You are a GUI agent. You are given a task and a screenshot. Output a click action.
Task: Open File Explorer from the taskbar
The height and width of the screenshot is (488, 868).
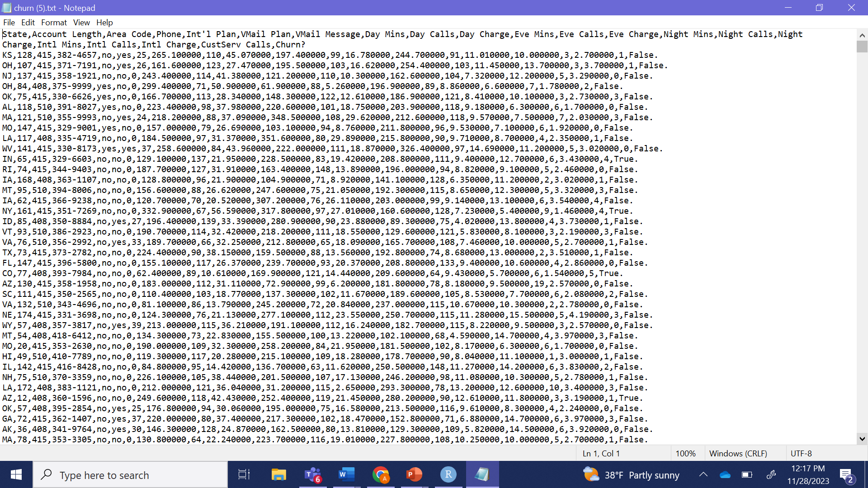coord(278,474)
